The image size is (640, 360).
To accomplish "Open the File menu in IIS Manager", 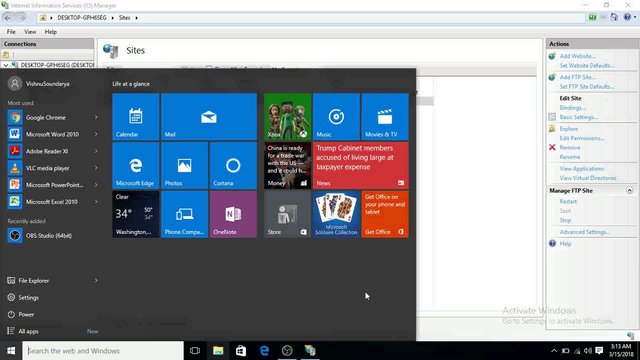I will pos(11,32).
